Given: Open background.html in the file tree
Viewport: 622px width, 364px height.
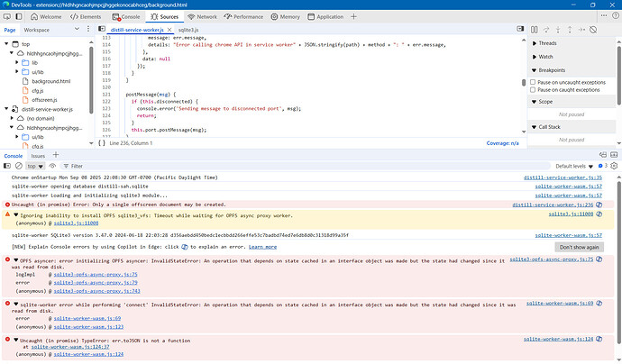Looking at the screenshot, I should (50, 81).
